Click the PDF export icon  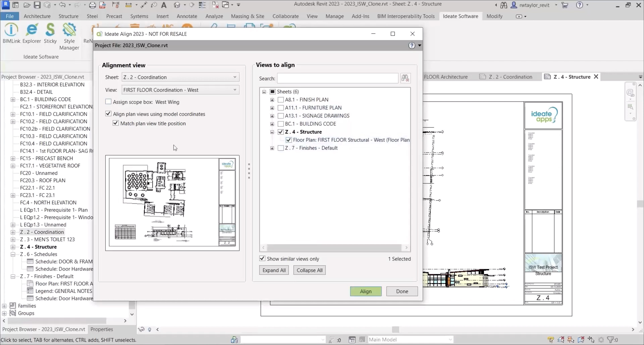[102, 5]
